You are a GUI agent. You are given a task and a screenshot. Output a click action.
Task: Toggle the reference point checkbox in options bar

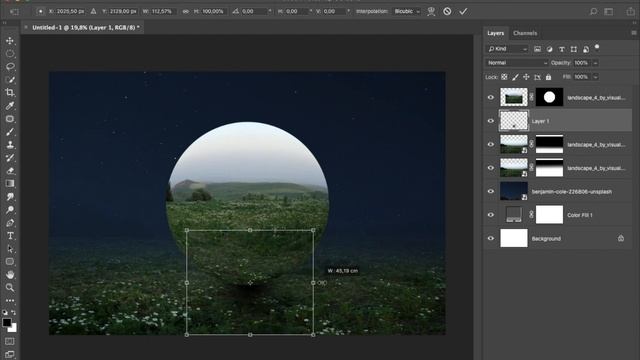click(40, 11)
